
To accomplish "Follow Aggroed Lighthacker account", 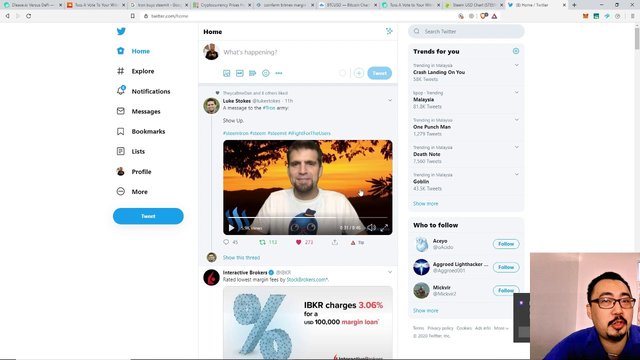I will 506,267.
